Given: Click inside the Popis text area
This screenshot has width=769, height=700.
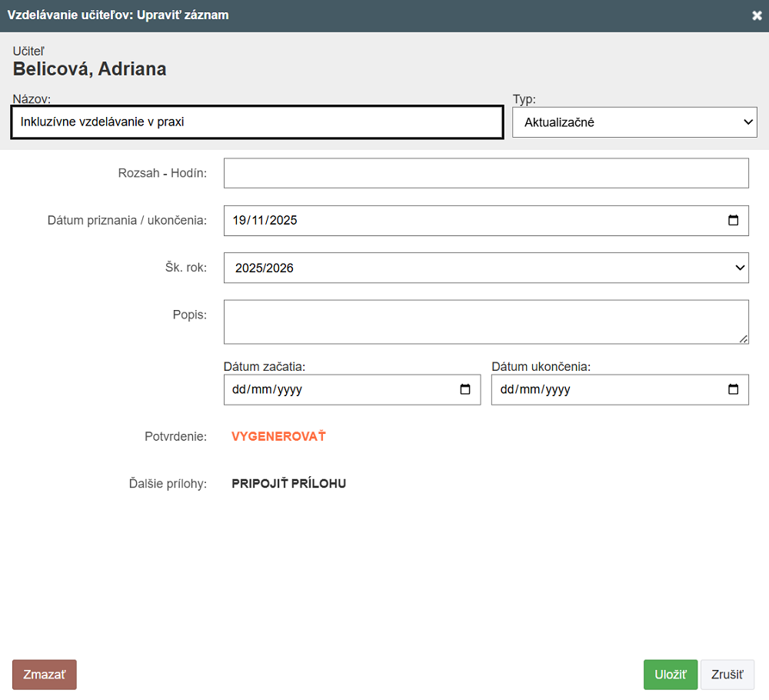Looking at the screenshot, I should click(484, 322).
